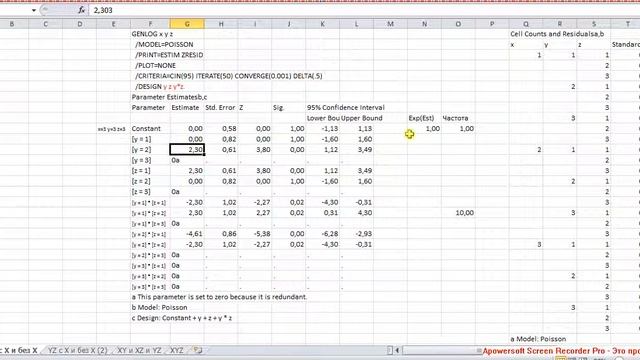Select the Constant row Upper Bound 1,13
The height and width of the screenshot is (360, 640).
click(364, 129)
